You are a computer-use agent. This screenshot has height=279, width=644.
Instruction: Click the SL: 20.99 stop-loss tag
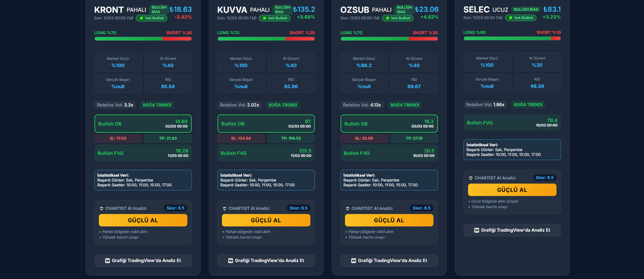[364, 138]
